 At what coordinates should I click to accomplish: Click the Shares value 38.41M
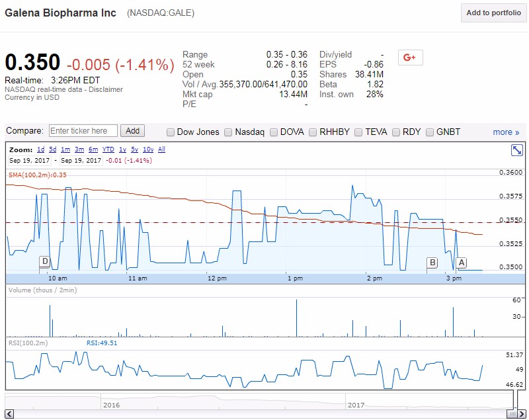(x=369, y=74)
